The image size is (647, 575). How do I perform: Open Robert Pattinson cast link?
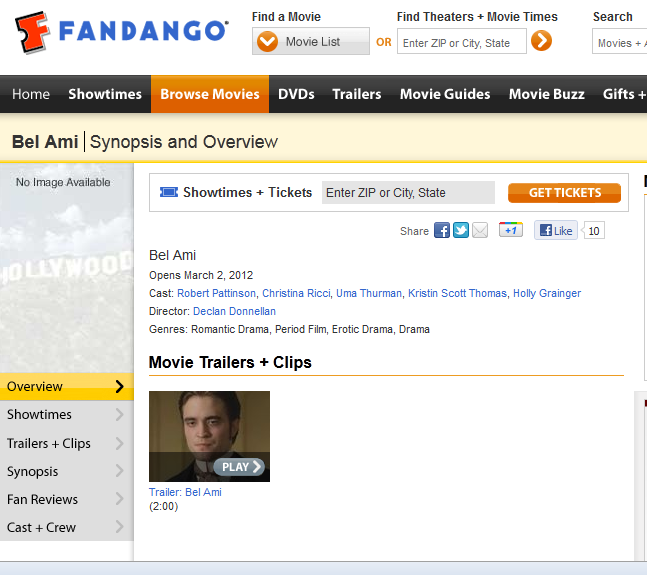(217, 293)
